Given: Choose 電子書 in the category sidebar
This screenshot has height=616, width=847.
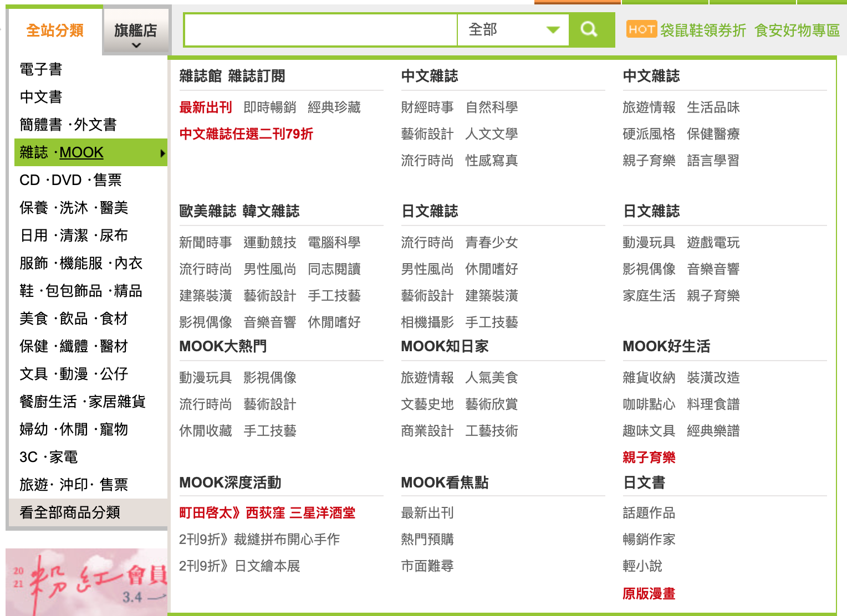Looking at the screenshot, I should click(41, 69).
